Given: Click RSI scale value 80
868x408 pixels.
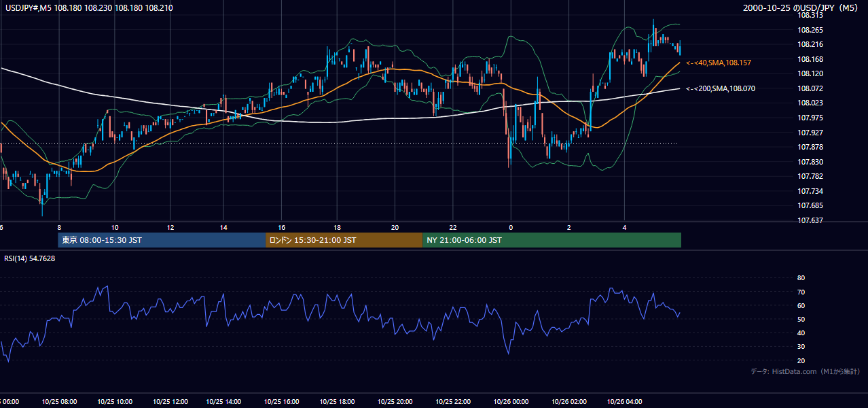Looking at the screenshot, I should coord(801,278).
